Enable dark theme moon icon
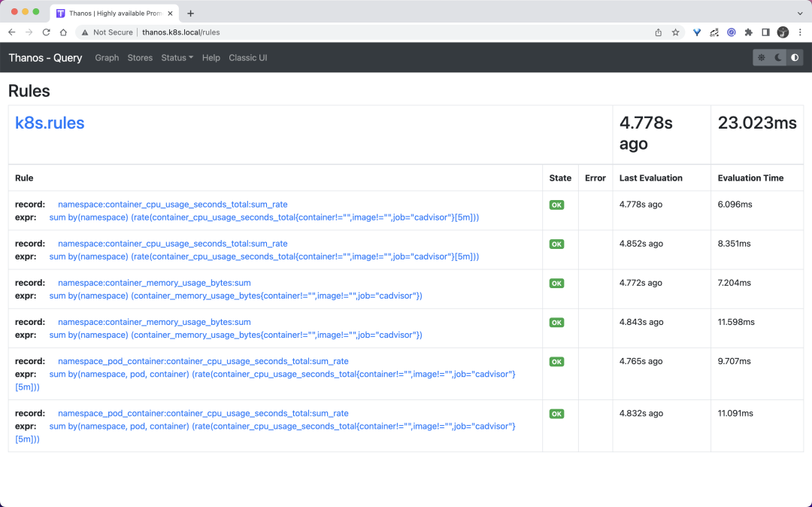Viewport: 812px width, 507px height. [x=778, y=58]
